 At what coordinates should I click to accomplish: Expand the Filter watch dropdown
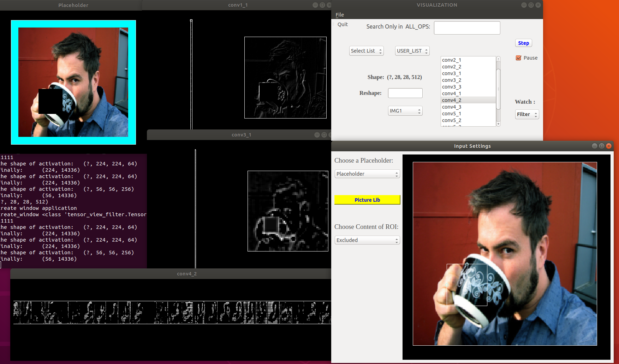[x=527, y=114]
